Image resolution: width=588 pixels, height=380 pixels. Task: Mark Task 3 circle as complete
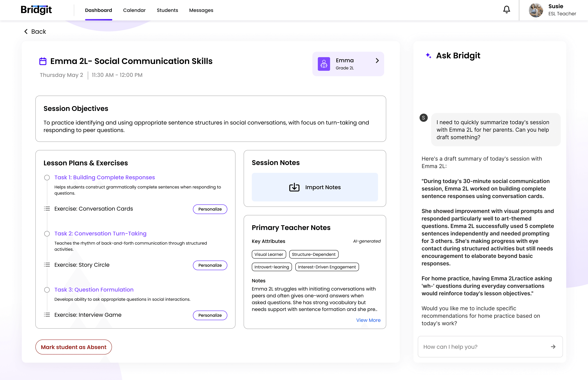coord(47,290)
